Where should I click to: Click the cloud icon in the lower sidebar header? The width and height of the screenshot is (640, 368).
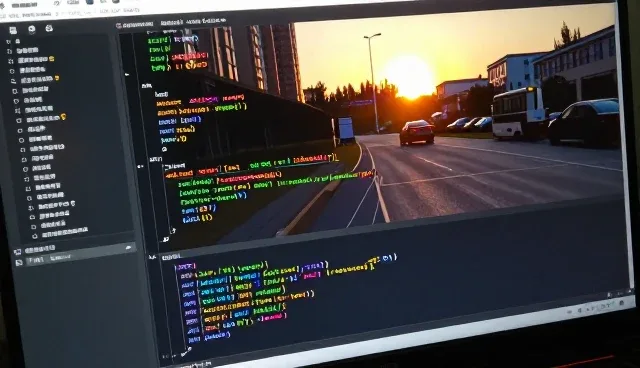(x=128, y=247)
